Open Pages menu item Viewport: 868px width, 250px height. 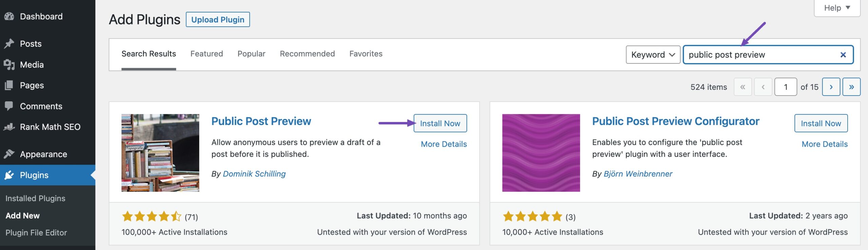(47, 85)
